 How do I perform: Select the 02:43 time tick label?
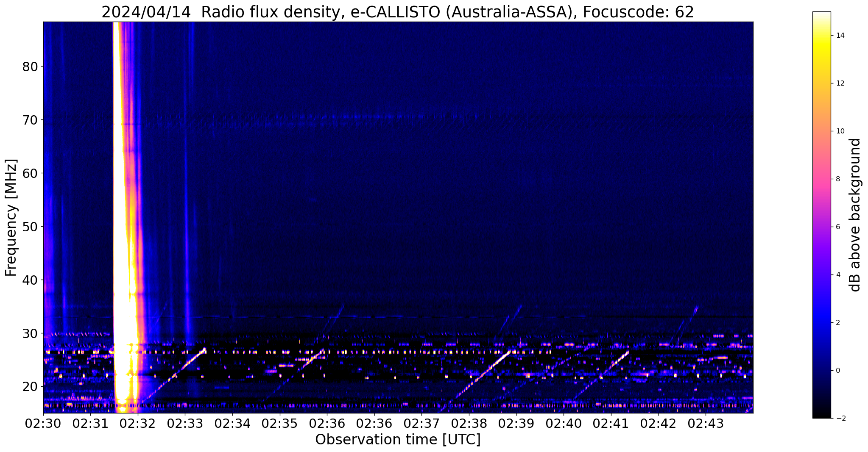706,423
